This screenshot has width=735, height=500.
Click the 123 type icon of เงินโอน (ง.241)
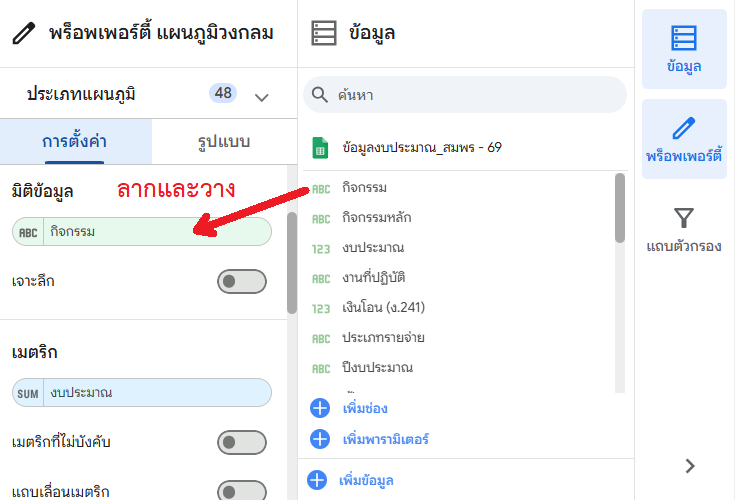click(321, 309)
